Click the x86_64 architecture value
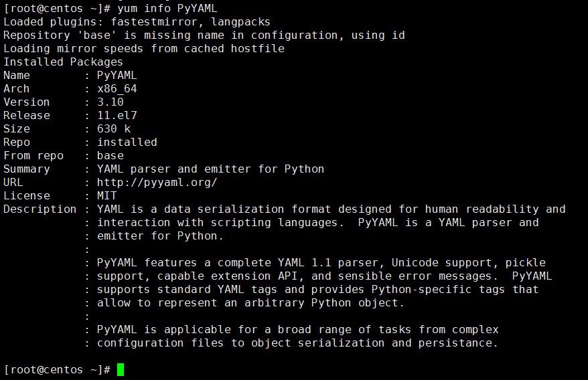Image resolution: width=588 pixels, height=380 pixels. pyautogui.click(x=117, y=89)
